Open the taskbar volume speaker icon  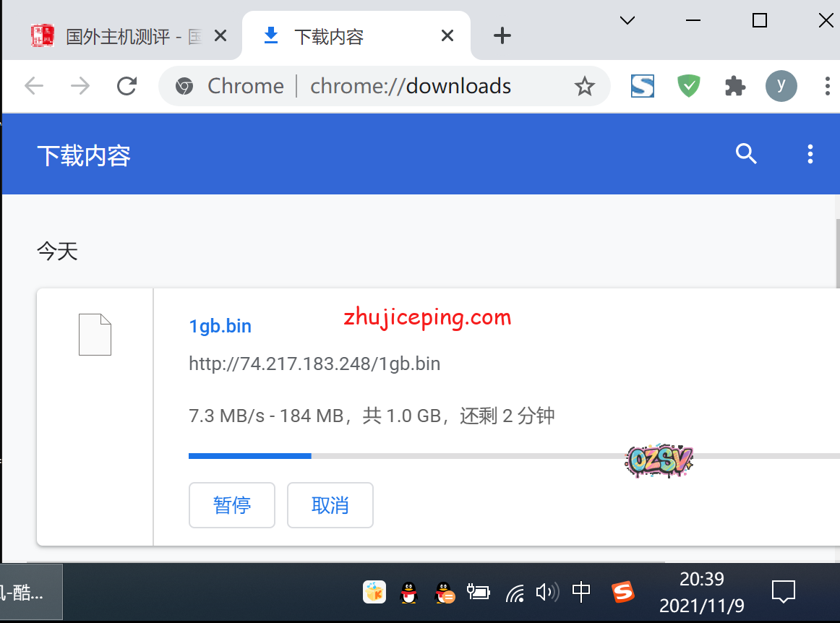(x=547, y=593)
